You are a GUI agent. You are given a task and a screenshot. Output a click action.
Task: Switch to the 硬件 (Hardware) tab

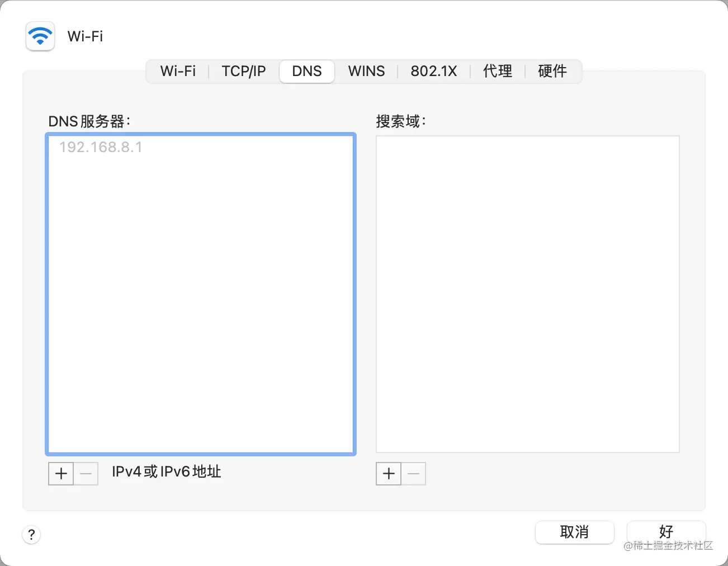click(x=552, y=71)
